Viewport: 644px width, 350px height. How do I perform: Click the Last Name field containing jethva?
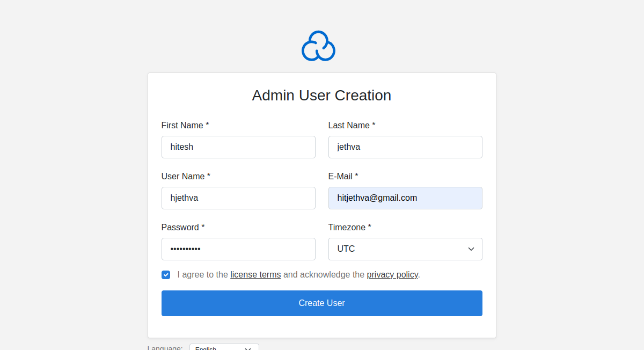click(405, 147)
